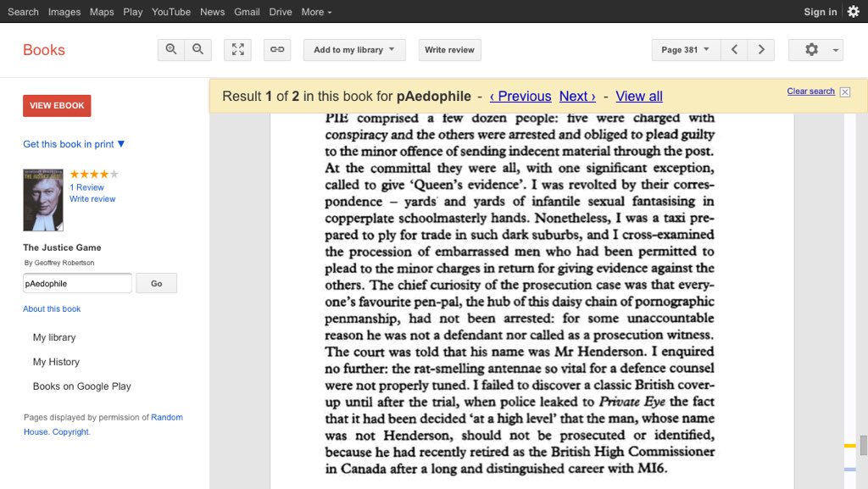Viewport: 868px width, 489px height.
Task: Open the book settings gear menu
Action: (816, 50)
